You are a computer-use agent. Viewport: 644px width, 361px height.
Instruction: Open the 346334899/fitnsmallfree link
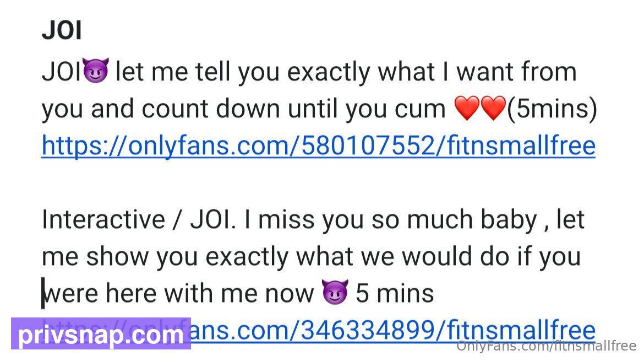(393, 330)
